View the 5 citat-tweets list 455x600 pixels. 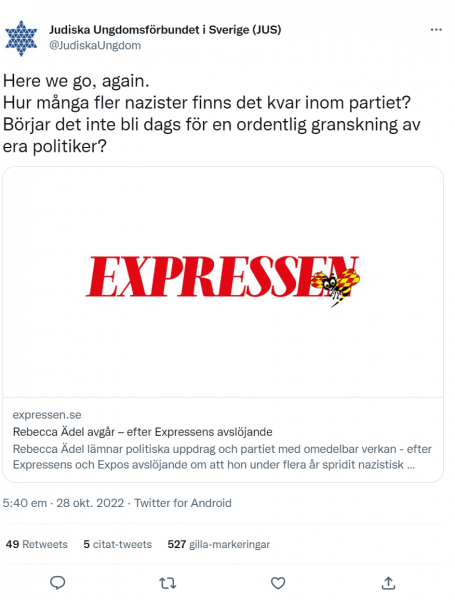pos(117,544)
